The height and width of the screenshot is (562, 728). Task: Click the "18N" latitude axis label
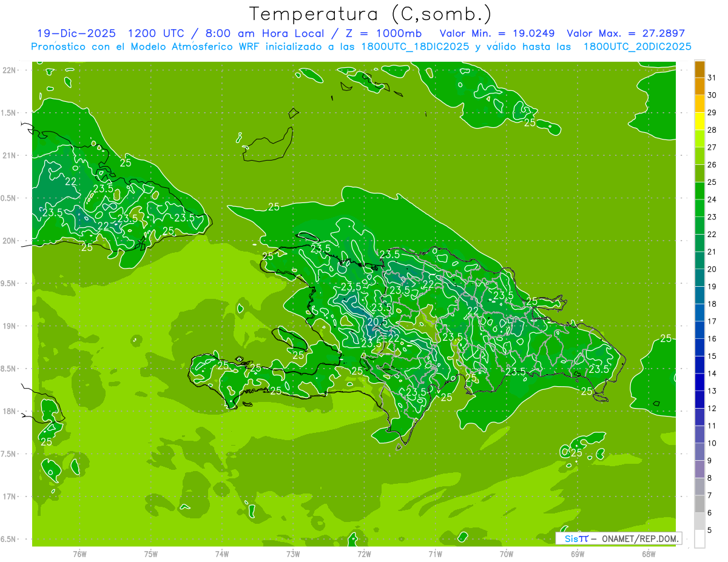coord(10,411)
